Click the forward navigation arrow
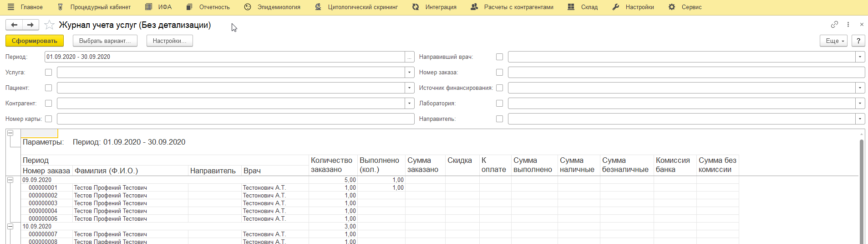868x244 pixels. pyautogui.click(x=30, y=25)
